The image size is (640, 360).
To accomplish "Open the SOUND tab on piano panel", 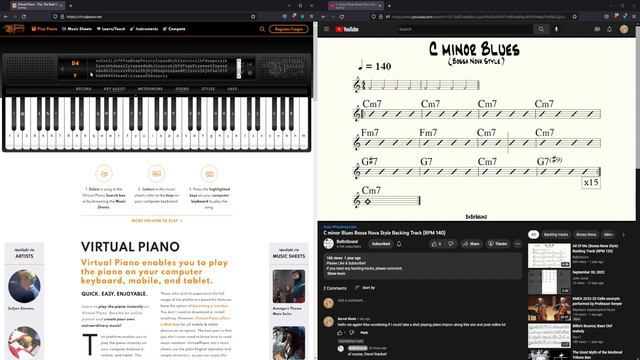I will (x=182, y=89).
